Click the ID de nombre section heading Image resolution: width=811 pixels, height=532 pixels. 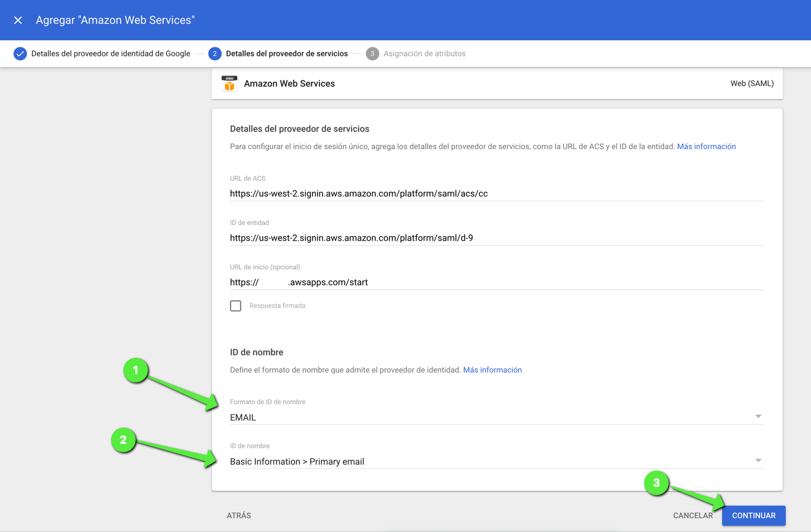[x=257, y=352]
